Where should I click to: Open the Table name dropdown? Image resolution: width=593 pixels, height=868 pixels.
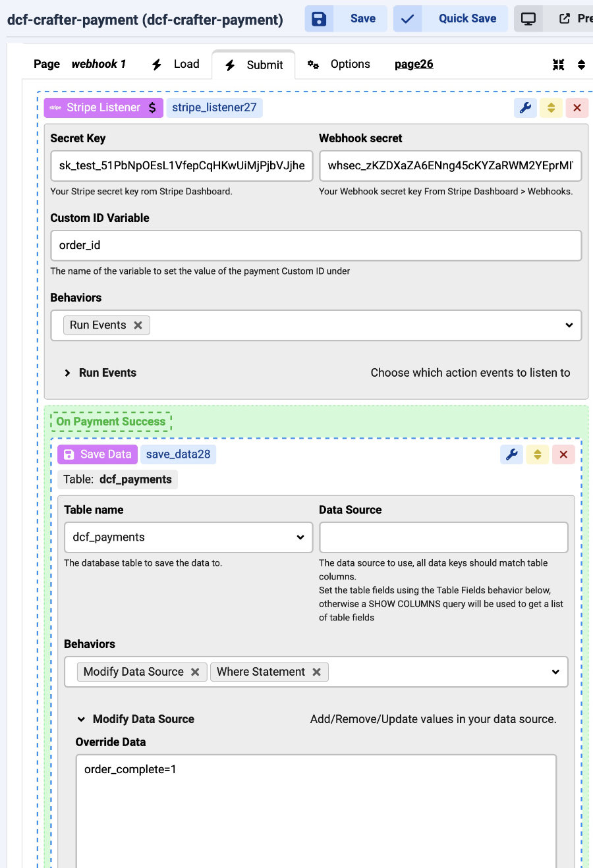coord(188,537)
